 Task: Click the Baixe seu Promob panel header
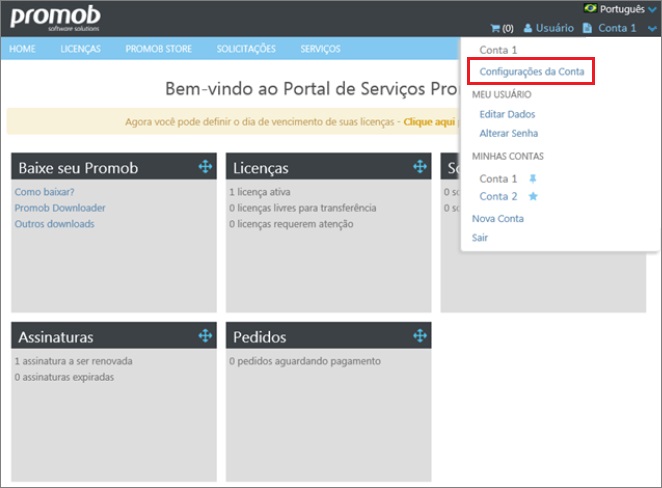[x=114, y=166]
